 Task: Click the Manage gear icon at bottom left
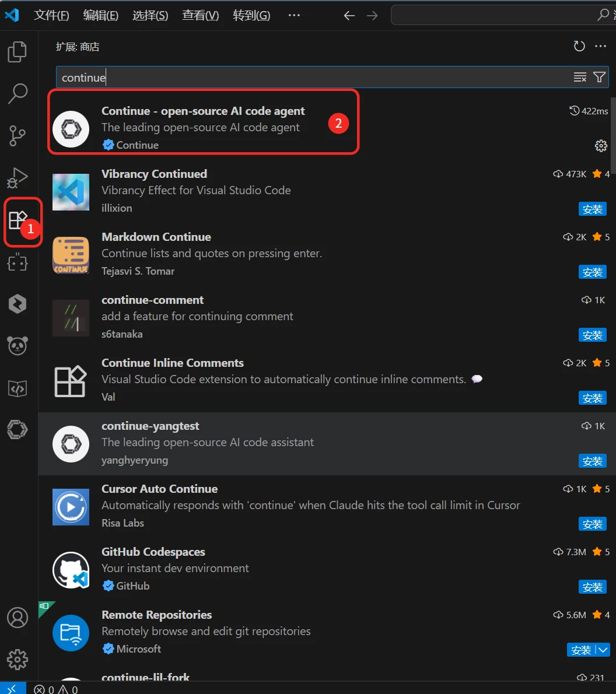tap(17, 659)
